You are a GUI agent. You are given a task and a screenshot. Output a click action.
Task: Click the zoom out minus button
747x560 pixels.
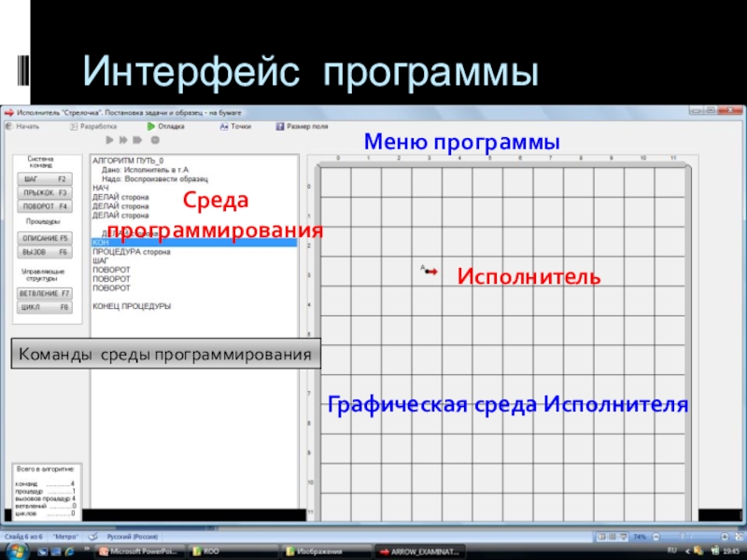point(656,537)
